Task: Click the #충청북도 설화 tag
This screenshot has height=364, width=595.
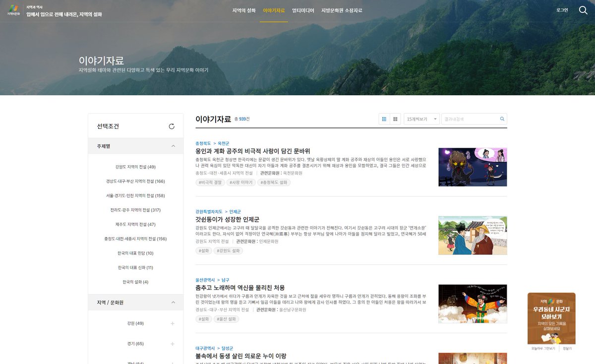Action: click(x=274, y=182)
